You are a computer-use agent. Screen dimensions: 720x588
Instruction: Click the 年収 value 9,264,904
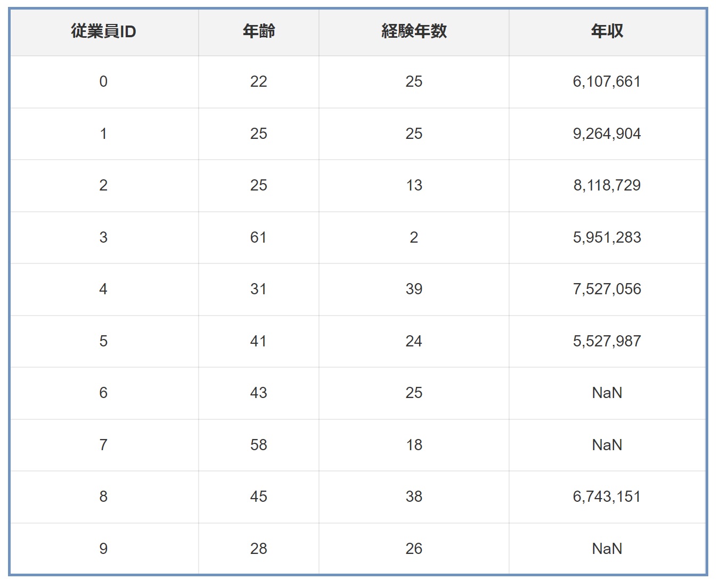pyautogui.click(x=607, y=134)
